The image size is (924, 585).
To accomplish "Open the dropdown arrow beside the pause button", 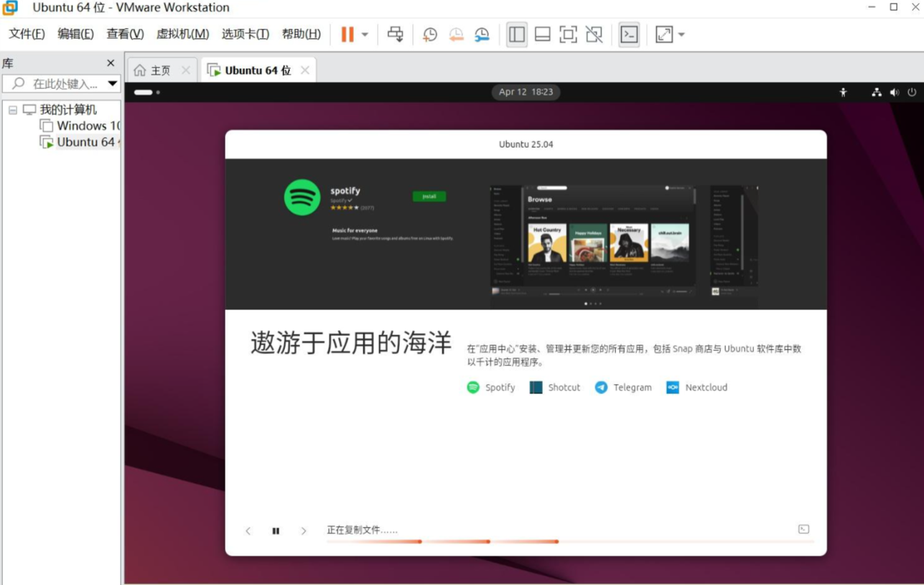I will pyautogui.click(x=365, y=34).
